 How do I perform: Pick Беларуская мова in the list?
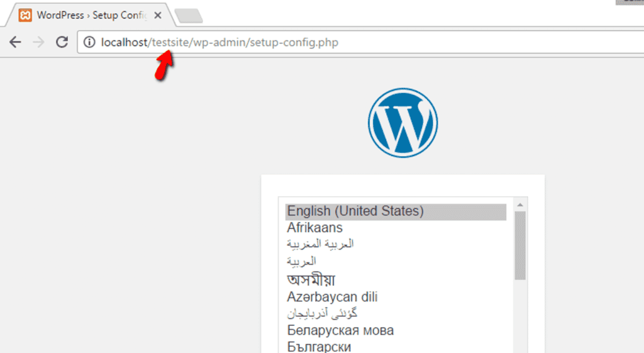pos(340,330)
